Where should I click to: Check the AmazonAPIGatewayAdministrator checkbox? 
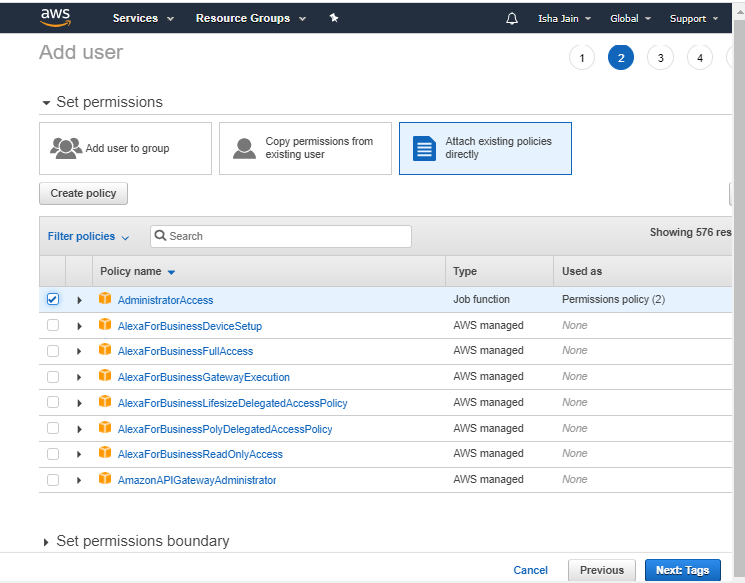53,480
